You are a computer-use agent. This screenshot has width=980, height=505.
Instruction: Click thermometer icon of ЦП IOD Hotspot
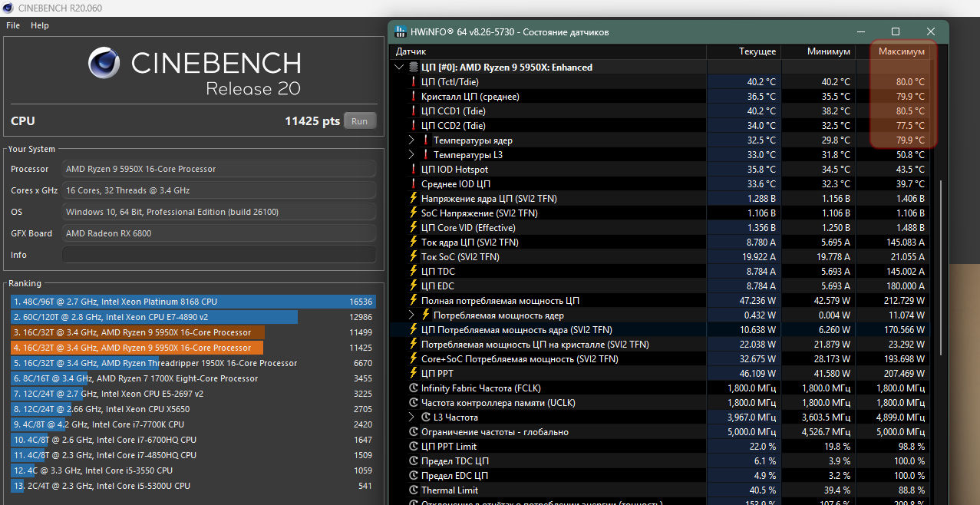tap(414, 170)
